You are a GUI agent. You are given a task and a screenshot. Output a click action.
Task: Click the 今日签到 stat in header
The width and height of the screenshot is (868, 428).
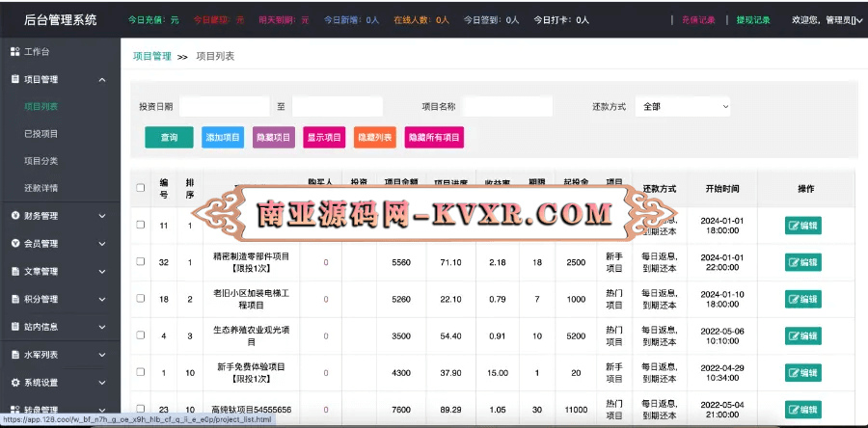tap(491, 20)
